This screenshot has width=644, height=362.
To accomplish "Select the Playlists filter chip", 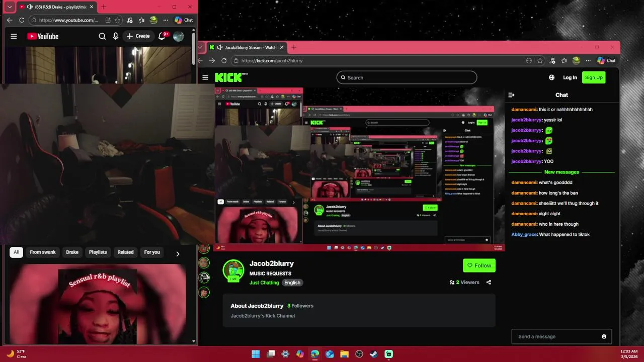I will pyautogui.click(x=98, y=252).
